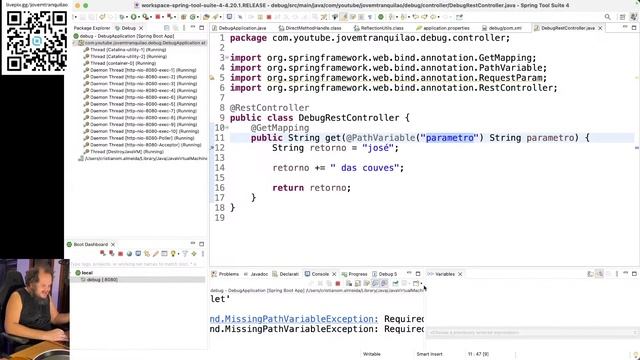640x360 pixels.
Task: Click breakpoint marker beside line 12
Action: click(x=212, y=148)
